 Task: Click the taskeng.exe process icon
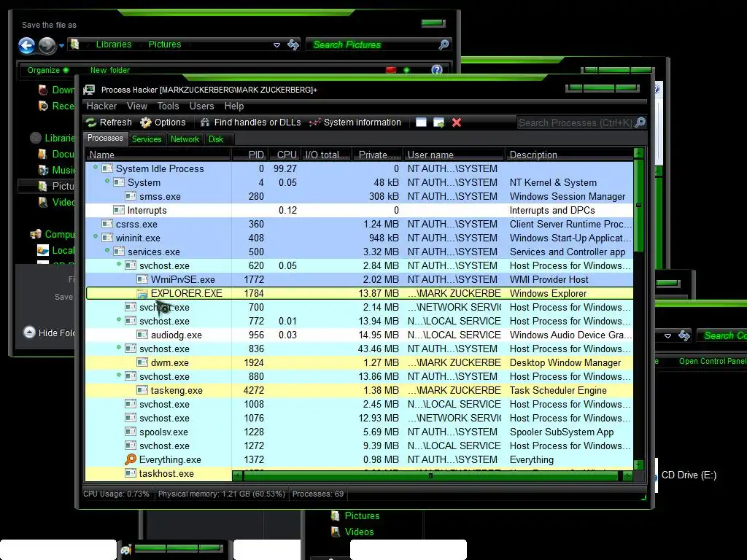(142, 389)
